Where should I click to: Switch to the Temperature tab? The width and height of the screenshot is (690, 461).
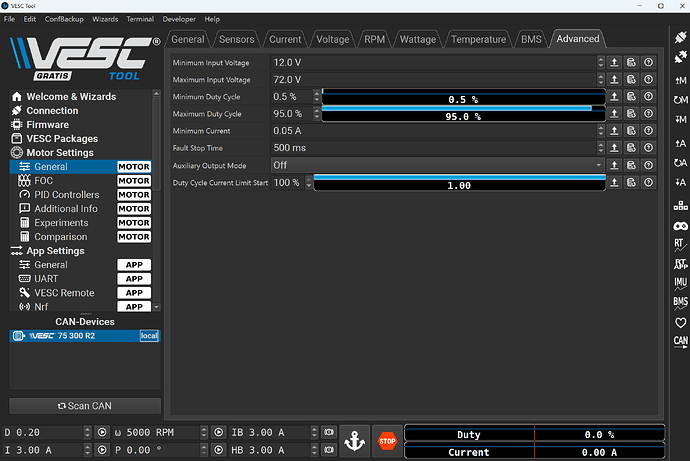477,39
